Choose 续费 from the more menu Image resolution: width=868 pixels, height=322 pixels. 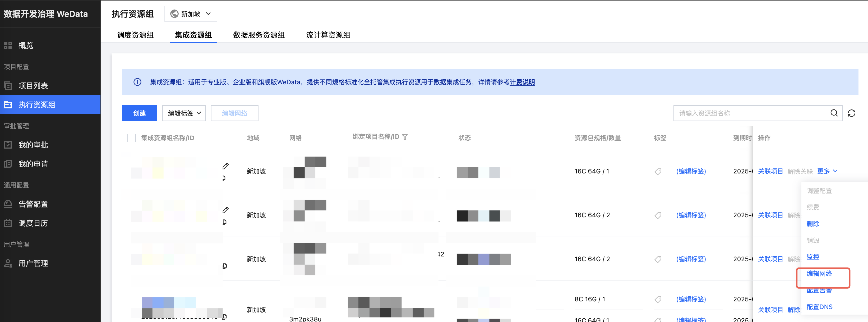(x=813, y=207)
